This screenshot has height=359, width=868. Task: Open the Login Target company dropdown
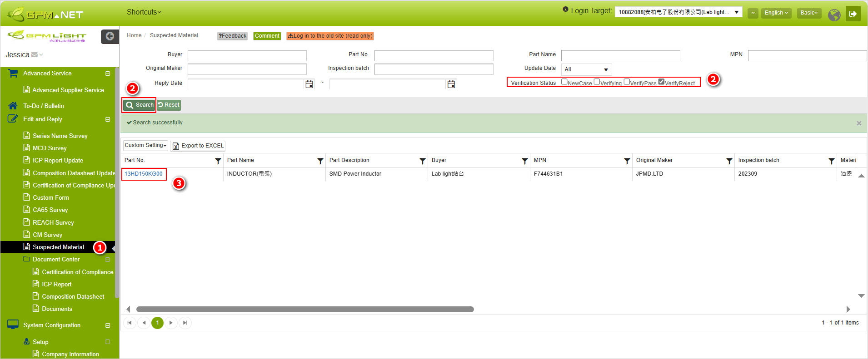tap(678, 12)
